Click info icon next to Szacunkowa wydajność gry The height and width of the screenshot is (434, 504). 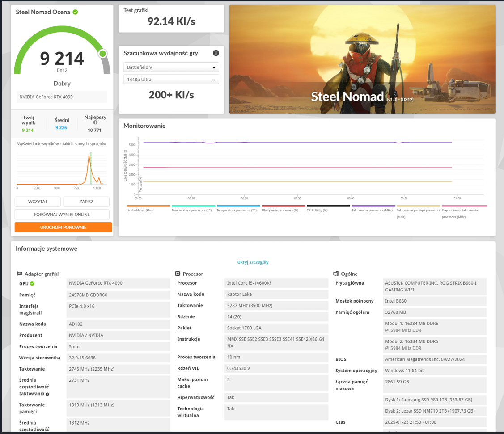pos(216,53)
